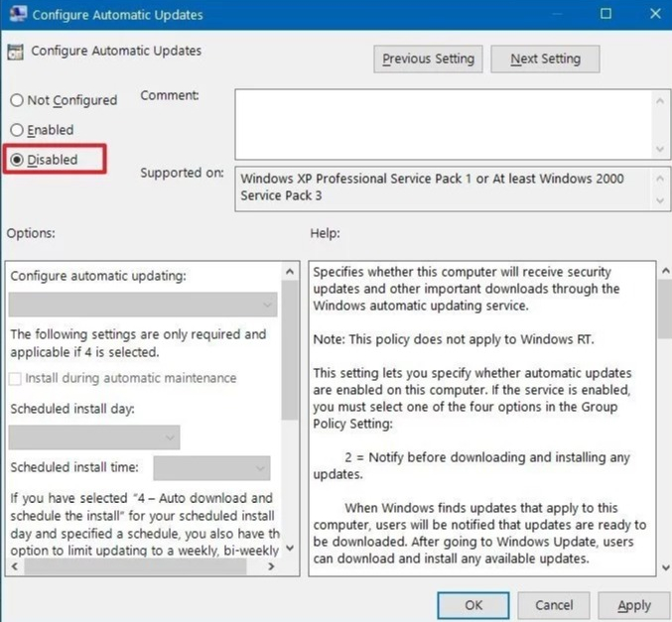Click the 'Options:' heading
The width and height of the screenshot is (672, 622).
(31, 233)
